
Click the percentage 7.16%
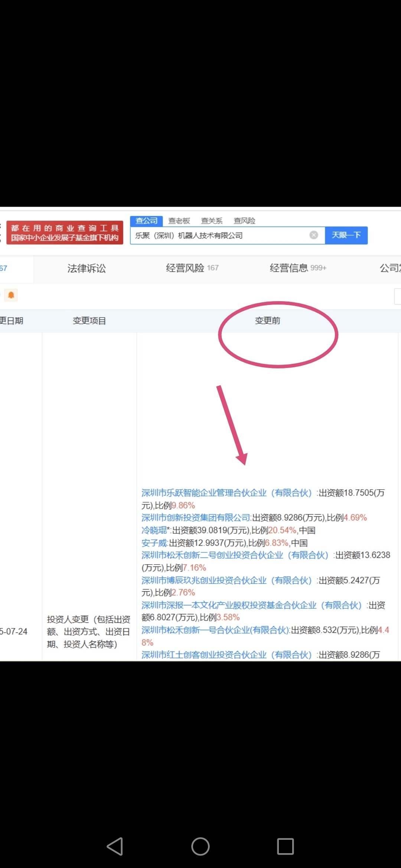195,568
